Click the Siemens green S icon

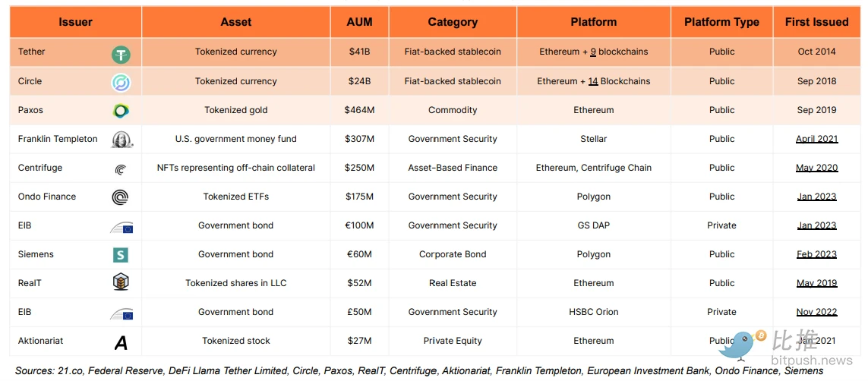[x=121, y=254]
